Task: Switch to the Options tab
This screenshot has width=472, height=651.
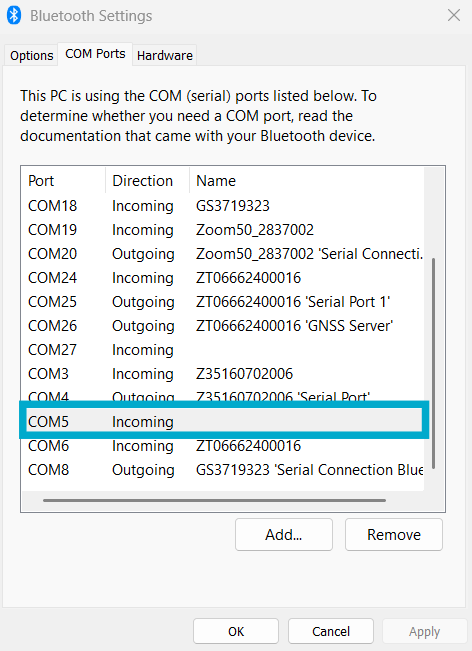Action: [x=32, y=55]
